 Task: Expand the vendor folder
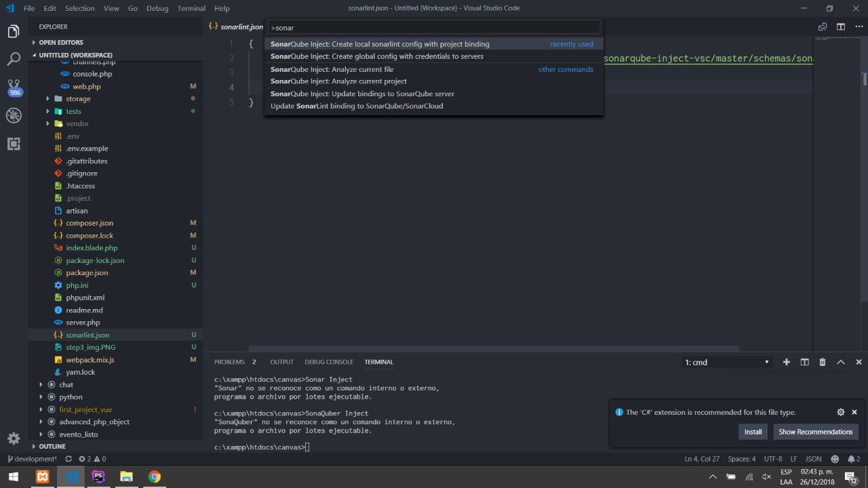click(x=77, y=123)
